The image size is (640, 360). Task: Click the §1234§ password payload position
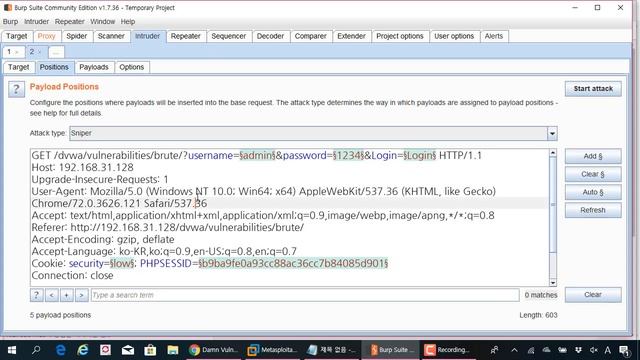(348, 156)
